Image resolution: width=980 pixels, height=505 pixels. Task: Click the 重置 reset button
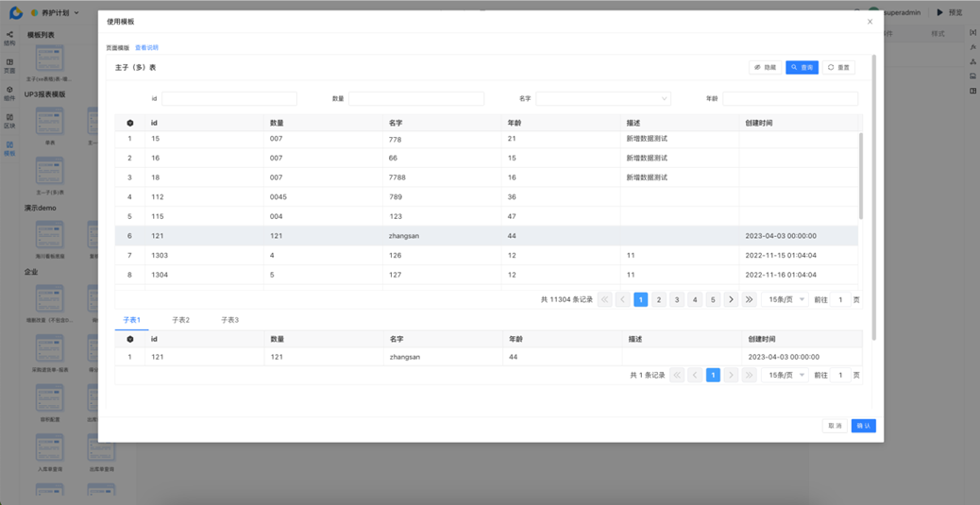pos(838,68)
